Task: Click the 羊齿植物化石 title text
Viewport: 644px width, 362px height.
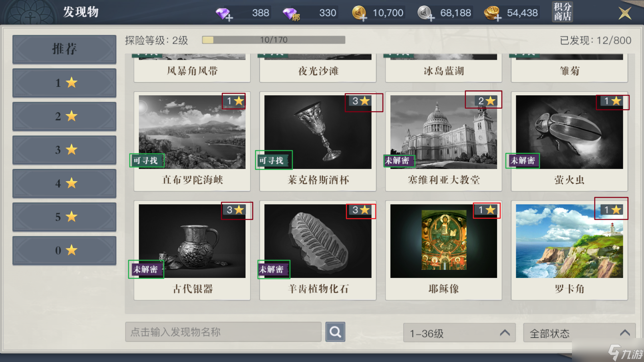Action: point(318,289)
